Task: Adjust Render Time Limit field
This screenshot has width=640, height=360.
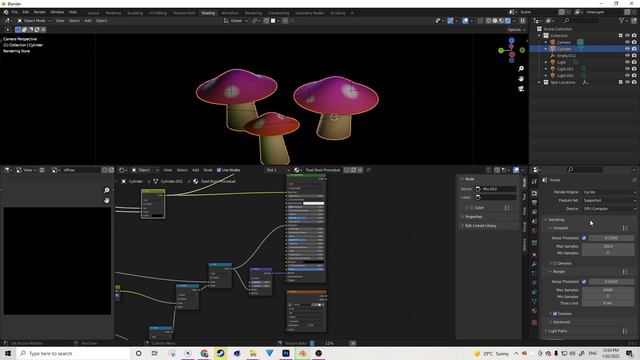Action: point(608,303)
